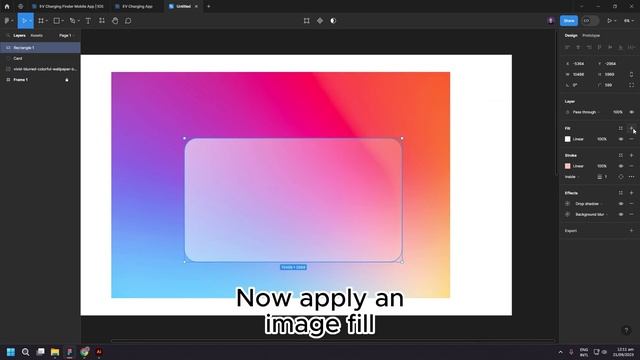The image size is (640, 360).
Task: Click the X position field
Action: click(x=578, y=64)
